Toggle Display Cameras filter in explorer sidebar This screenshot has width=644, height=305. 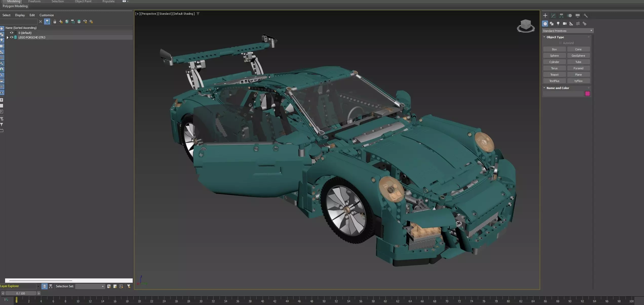coord(2,46)
